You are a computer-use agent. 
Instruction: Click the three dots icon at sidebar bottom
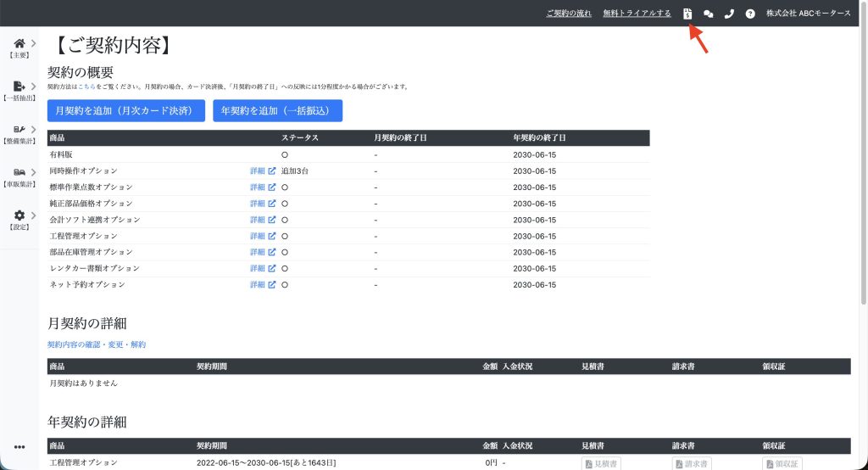[19, 447]
